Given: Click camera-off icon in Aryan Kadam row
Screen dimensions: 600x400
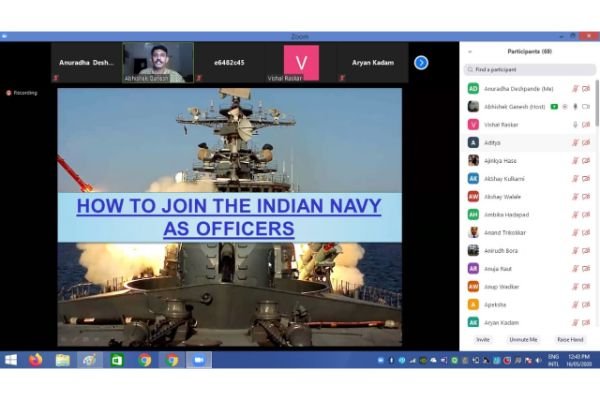Looking at the screenshot, I should [586, 323].
